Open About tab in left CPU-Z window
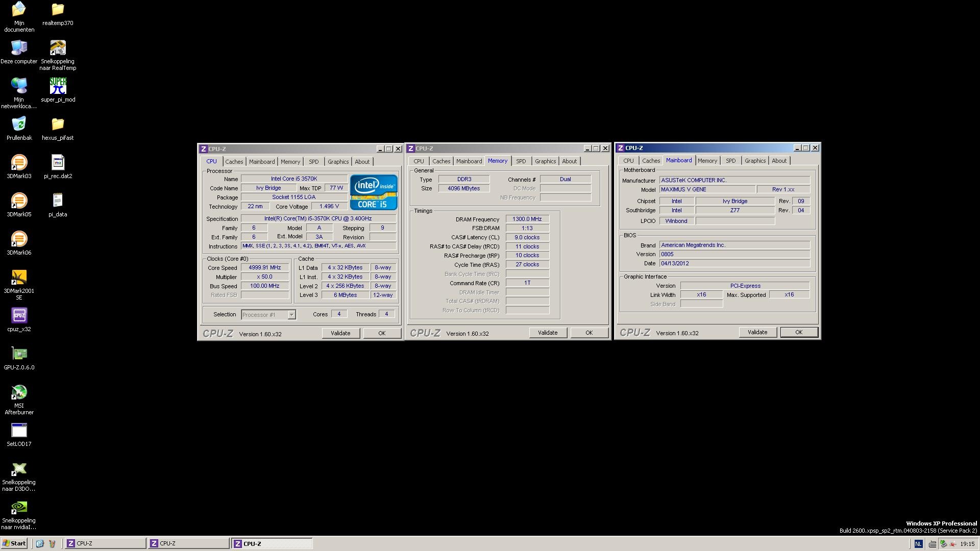The image size is (980, 551). [x=362, y=162]
